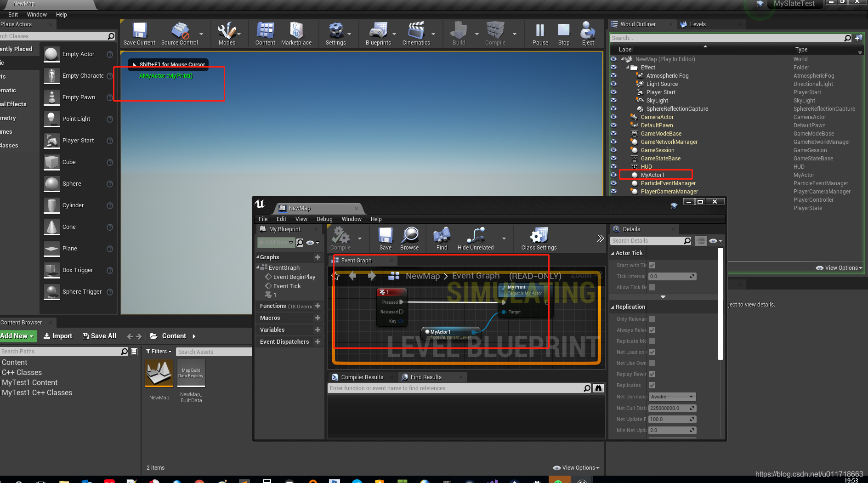Toggle Start with Tick Enabled checkbox

[x=652, y=265]
